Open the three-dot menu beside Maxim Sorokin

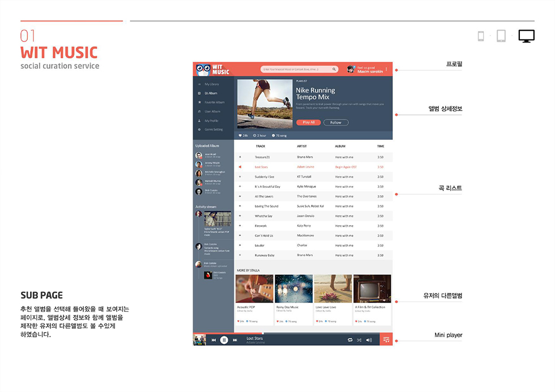(x=386, y=69)
